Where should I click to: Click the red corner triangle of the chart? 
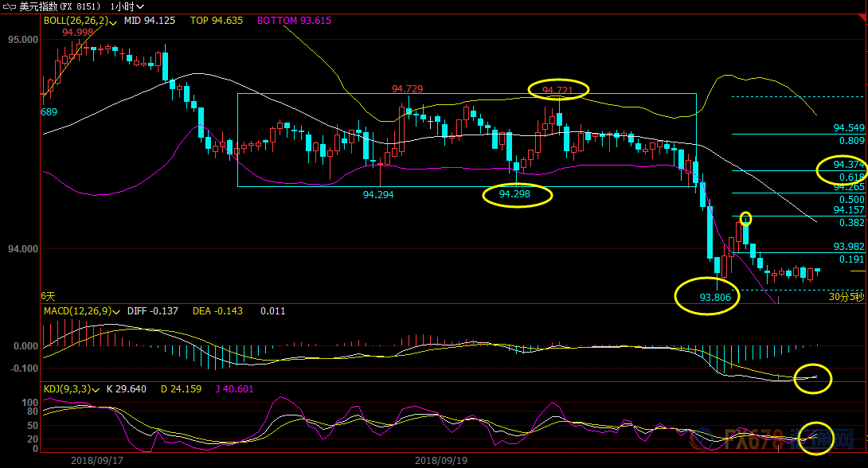(862, 18)
